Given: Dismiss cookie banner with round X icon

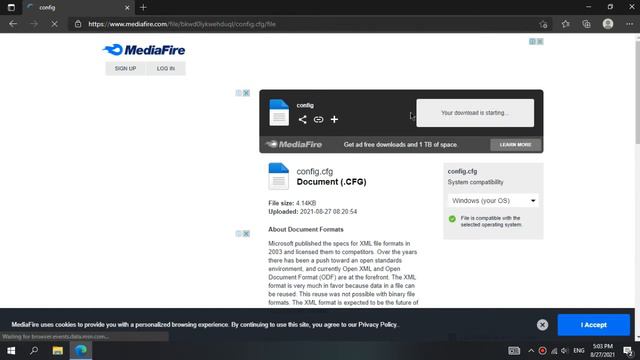Looking at the screenshot, I should [x=542, y=324].
